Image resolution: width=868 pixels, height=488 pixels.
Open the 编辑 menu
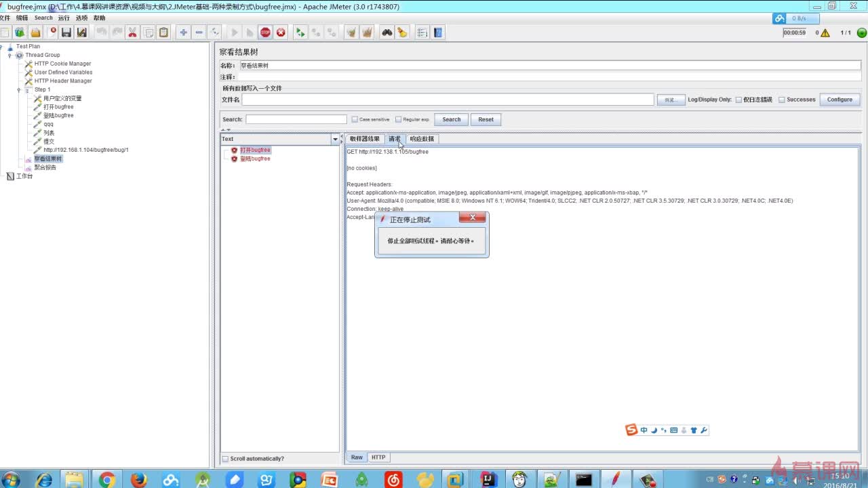tap(22, 18)
